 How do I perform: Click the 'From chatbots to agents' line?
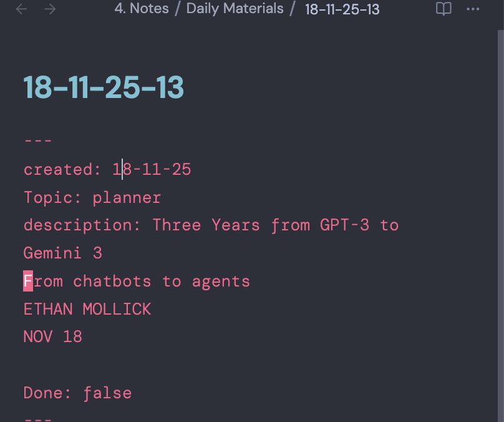[x=137, y=282]
